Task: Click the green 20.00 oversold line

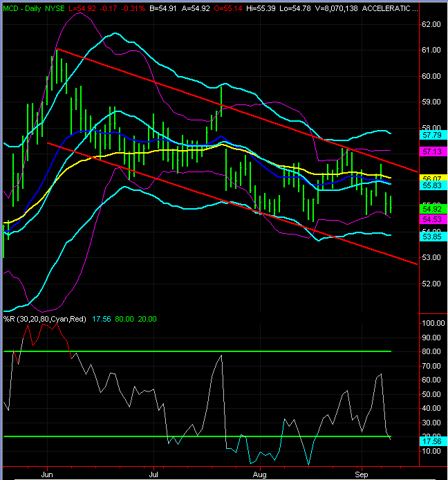Action: pyautogui.click(x=197, y=436)
